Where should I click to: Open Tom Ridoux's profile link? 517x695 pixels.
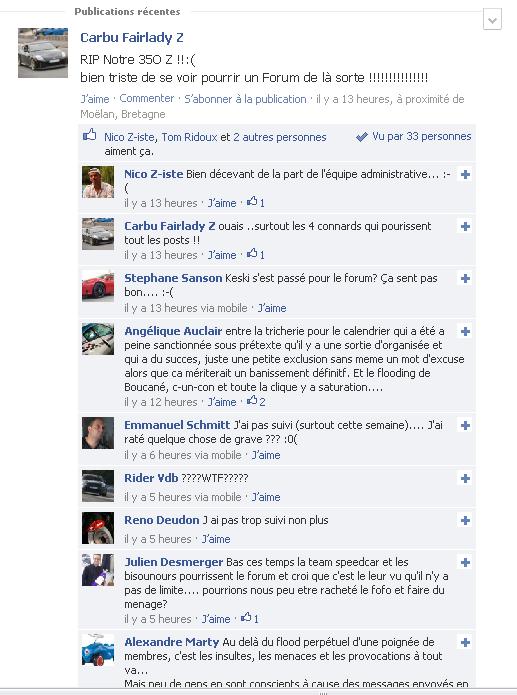coord(189,137)
